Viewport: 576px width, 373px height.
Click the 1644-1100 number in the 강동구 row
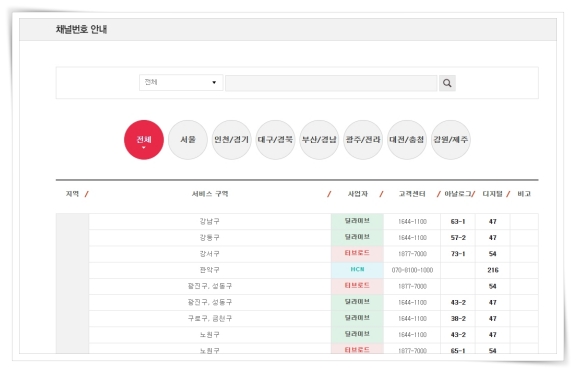tap(412, 238)
